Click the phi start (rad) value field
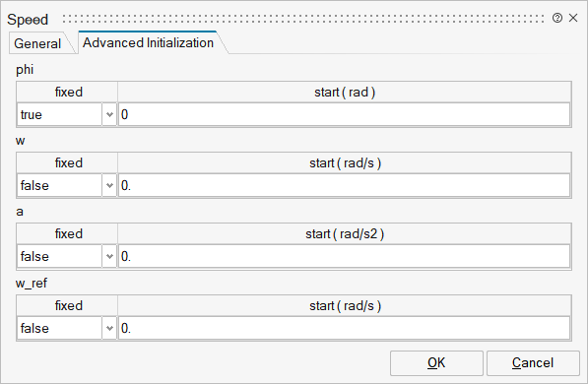588x384 pixels. 345,114
